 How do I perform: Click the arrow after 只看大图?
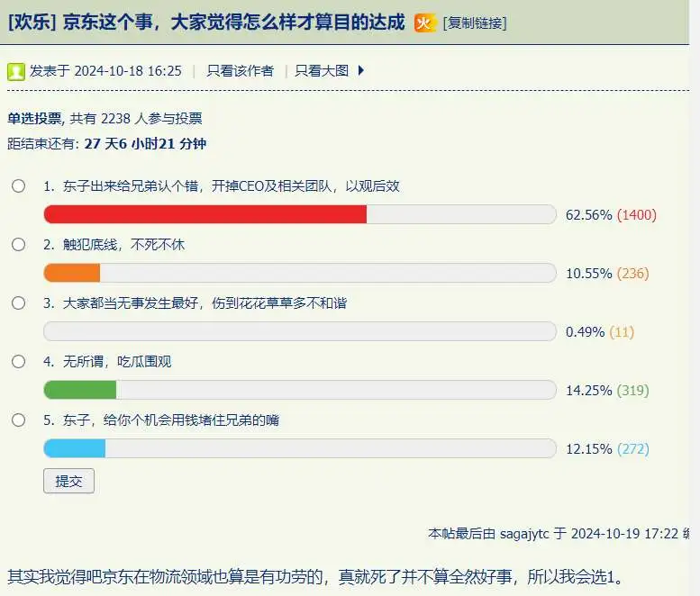click(x=361, y=70)
